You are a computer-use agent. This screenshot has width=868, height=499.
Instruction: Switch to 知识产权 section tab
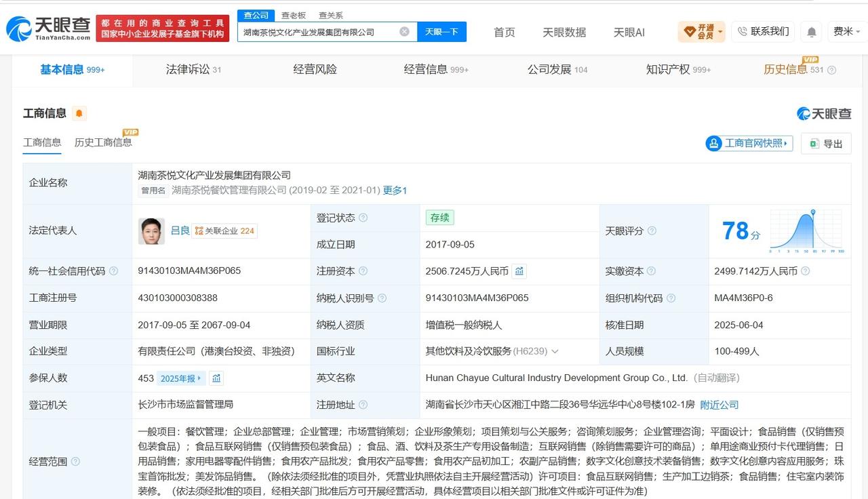tap(678, 69)
